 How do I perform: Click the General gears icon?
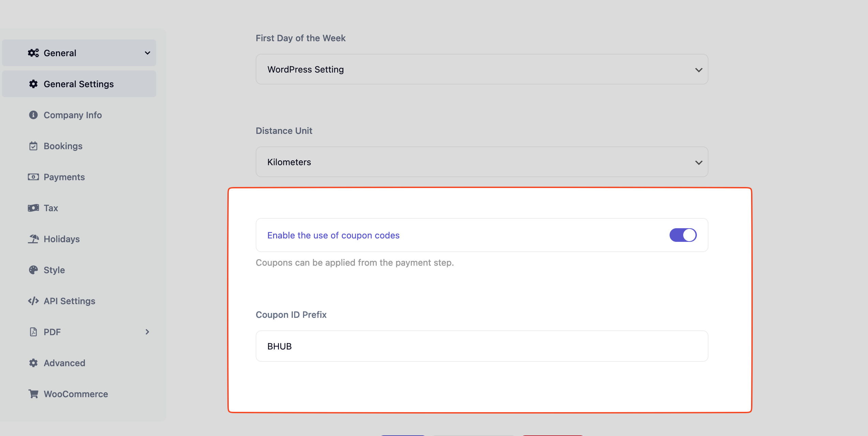tap(33, 53)
